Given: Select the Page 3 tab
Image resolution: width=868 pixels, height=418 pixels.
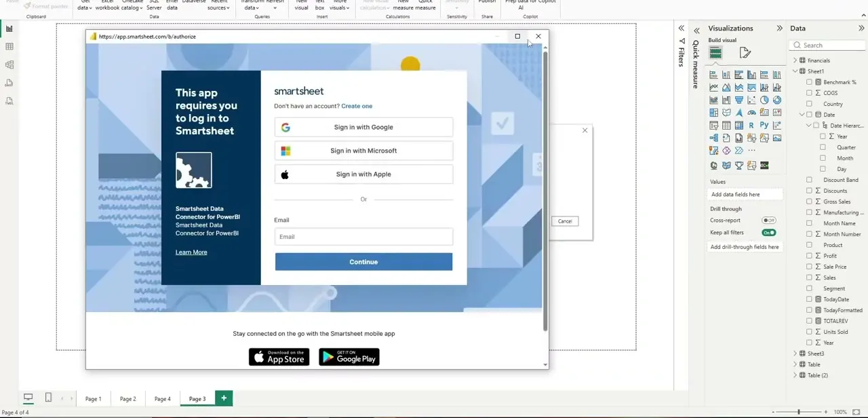Looking at the screenshot, I should click(x=197, y=399).
